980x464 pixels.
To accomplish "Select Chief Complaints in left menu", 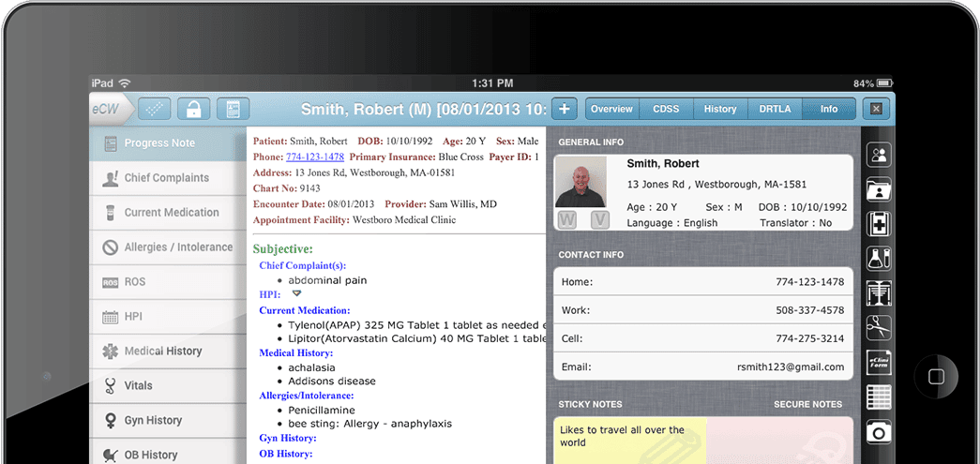I will [x=168, y=178].
